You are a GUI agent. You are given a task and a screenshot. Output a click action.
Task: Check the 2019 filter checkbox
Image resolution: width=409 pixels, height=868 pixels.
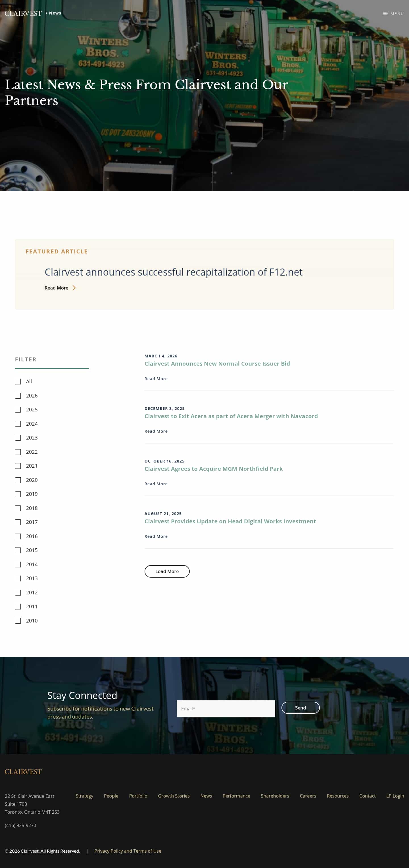pos(18,494)
